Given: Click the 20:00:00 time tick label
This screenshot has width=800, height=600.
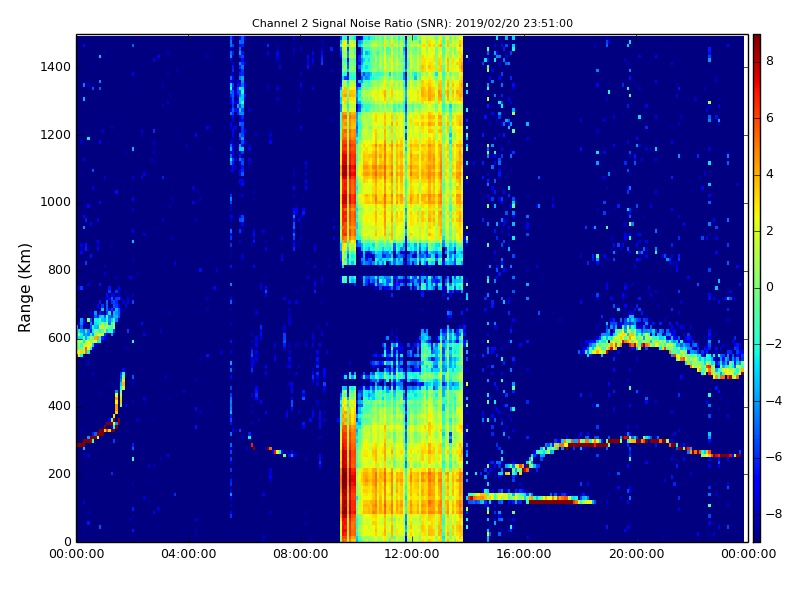Looking at the screenshot, I should [x=636, y=554].
